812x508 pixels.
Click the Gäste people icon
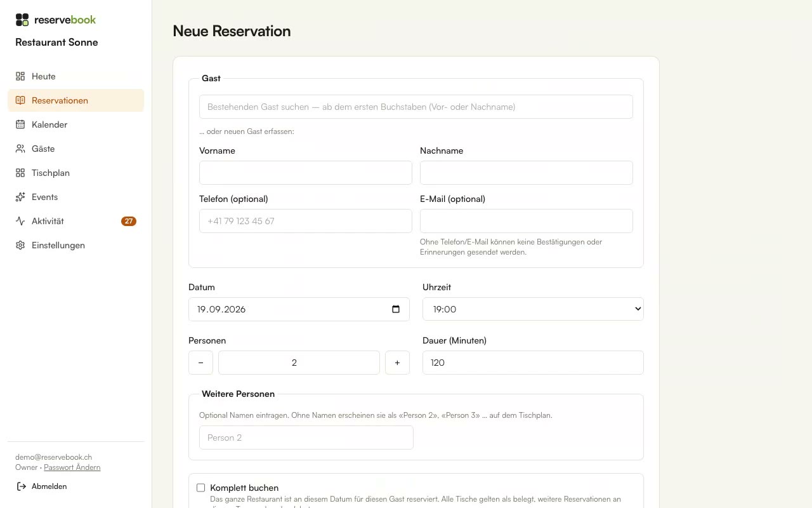20,149
